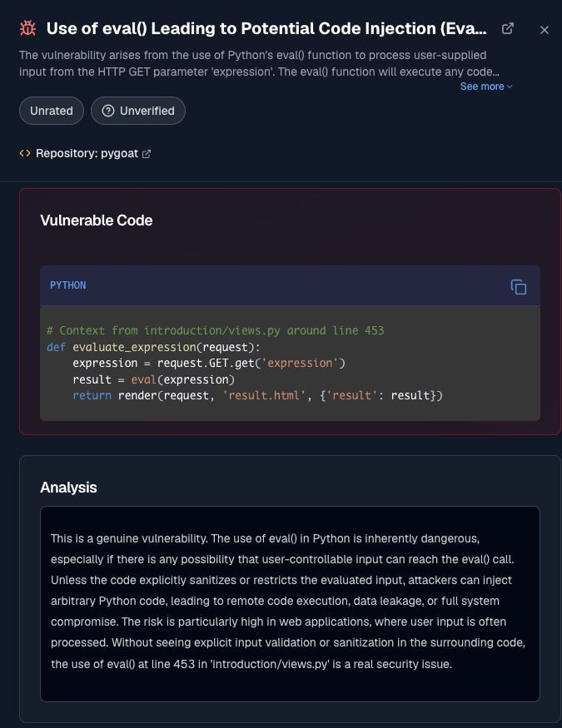The width and height of the screenshot is (562, 728).
Task: Close the vulnerability details panel
Action: click(545, 30)
